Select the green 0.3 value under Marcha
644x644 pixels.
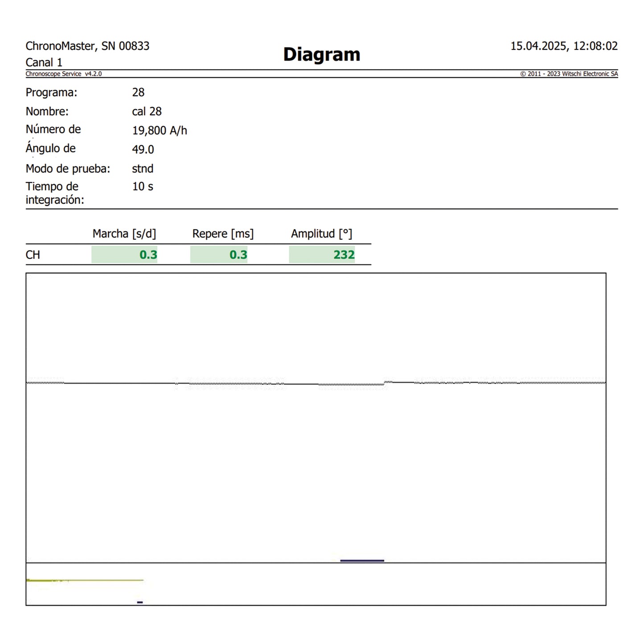click(x=148, y=254)
